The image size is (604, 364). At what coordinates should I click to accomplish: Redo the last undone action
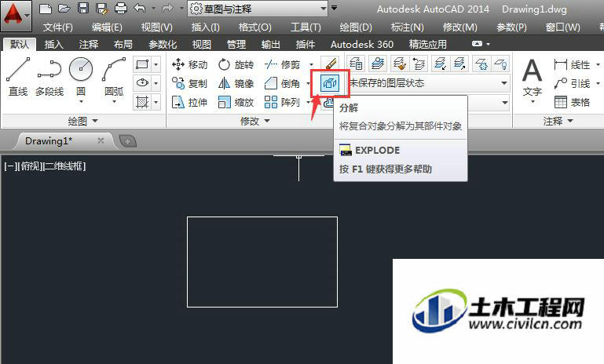coord(167,8)
